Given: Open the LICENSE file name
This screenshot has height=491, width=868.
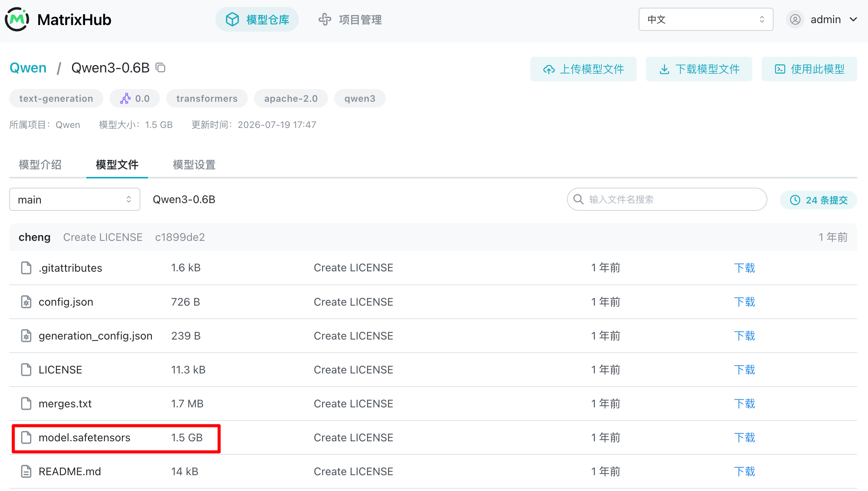Looking at the screenshot, I should click(60, 370).
